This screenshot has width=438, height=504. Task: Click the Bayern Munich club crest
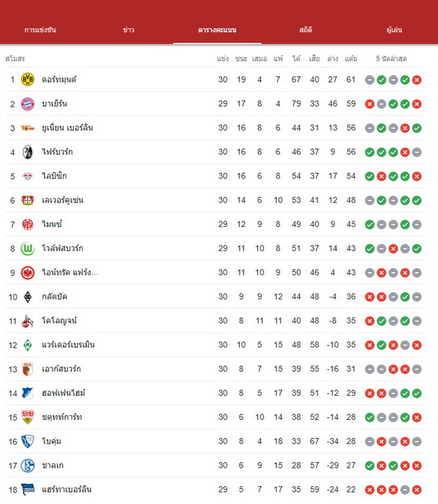click(x=27, y=104)
